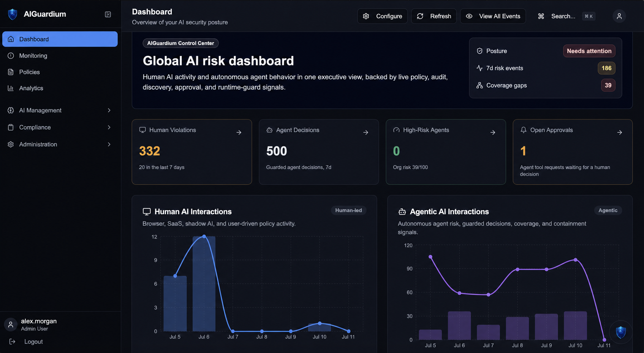Screen dimensions: 644x353
Task: Click the Admin User label
Action: point(35,329)
